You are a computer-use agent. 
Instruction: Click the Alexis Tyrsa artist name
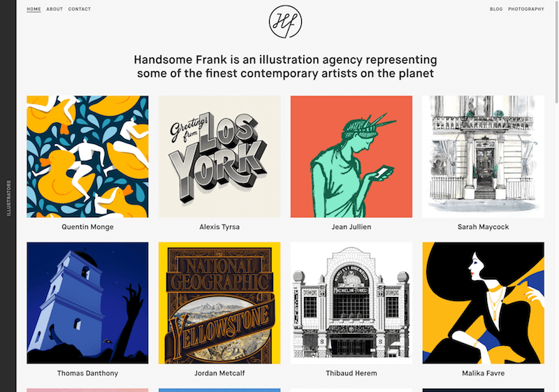[219, 227]
